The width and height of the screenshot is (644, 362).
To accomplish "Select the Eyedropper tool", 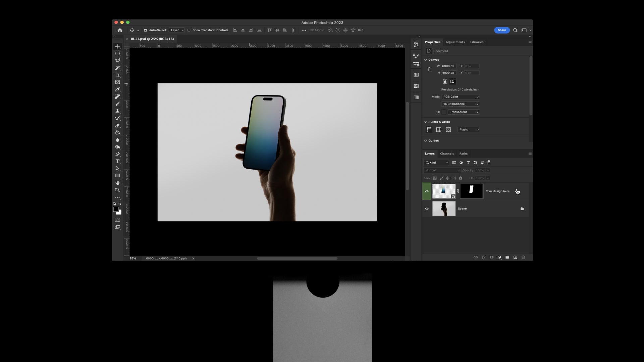I will coord(117,89).
